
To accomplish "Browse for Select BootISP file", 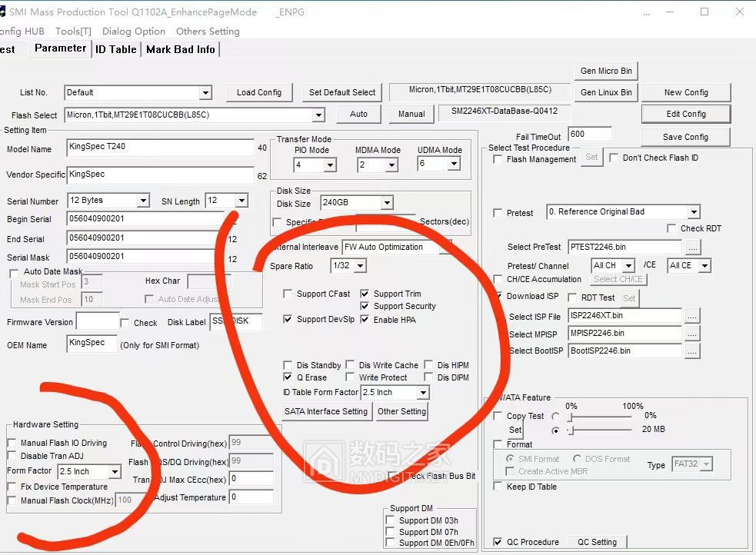I will (x=692, y=352).
